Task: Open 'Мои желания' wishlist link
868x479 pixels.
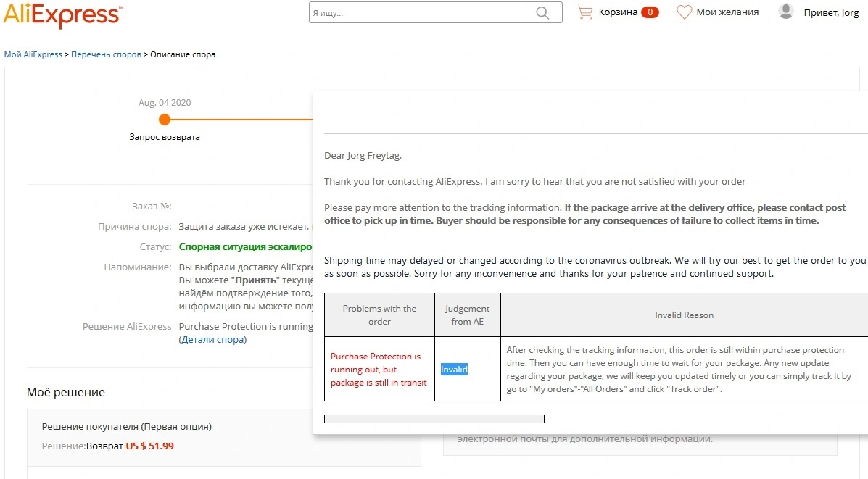Action: (727, 12)
